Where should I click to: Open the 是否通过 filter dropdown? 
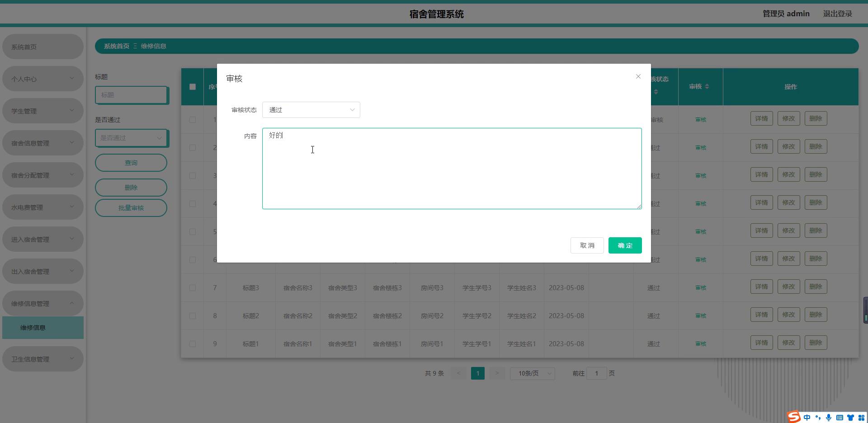(x=131, y=138)
